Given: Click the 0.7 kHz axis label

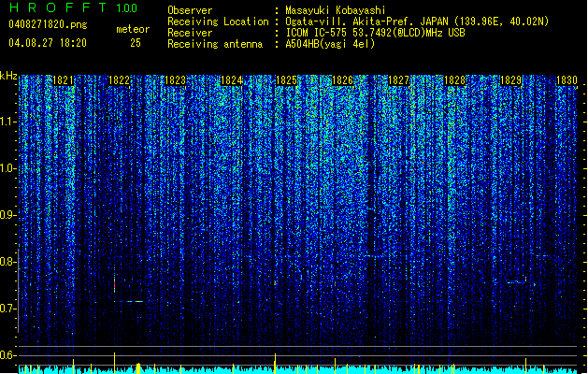Looking at the screenshot, I should (x=8, y=309).
